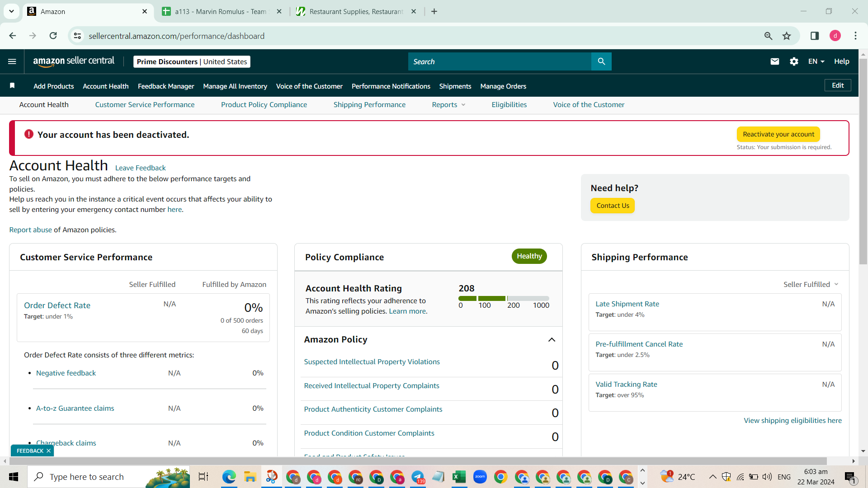Reload the page with the refresh icon
Image resolution: width=868 pixels, height=488 pixels.
(x=53, y=36)
